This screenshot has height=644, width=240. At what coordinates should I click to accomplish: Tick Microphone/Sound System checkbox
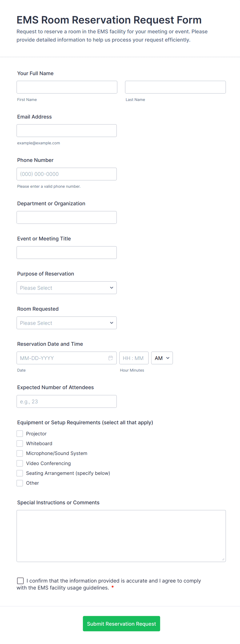(x=20, y=453)
